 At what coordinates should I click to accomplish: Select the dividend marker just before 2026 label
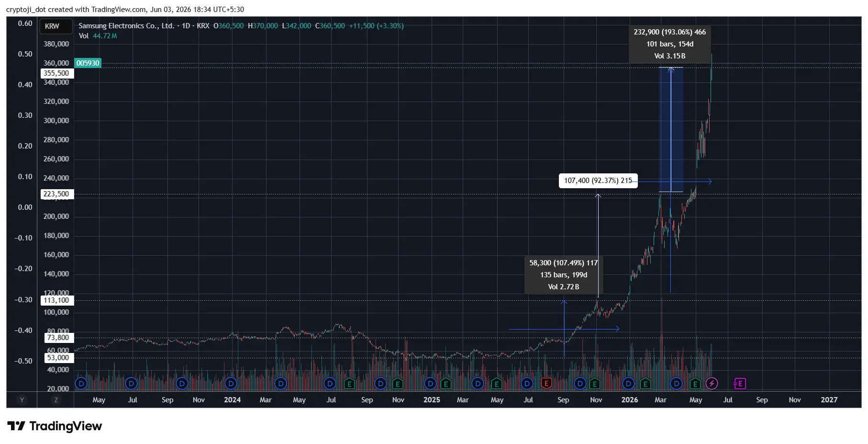[628, 384]
